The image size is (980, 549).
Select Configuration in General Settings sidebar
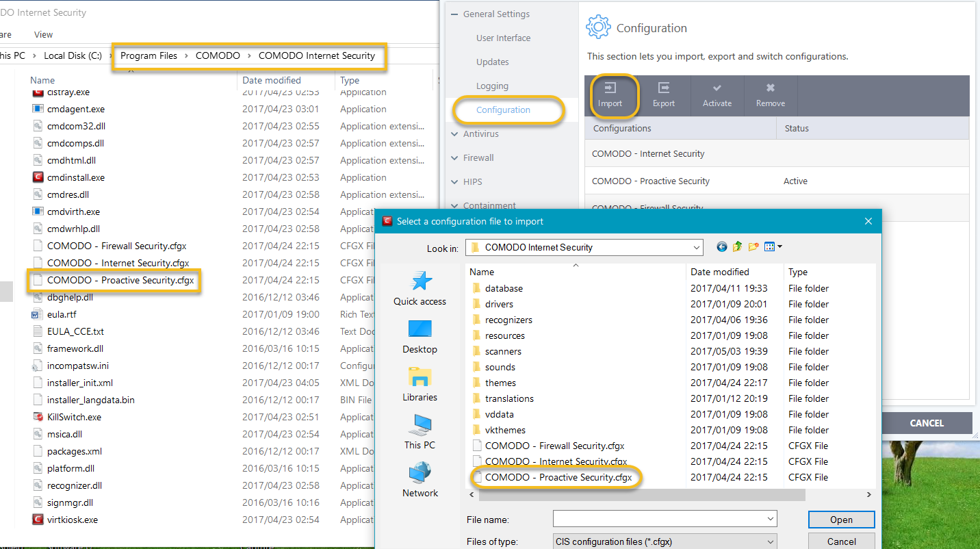click(x=503, y=110)
